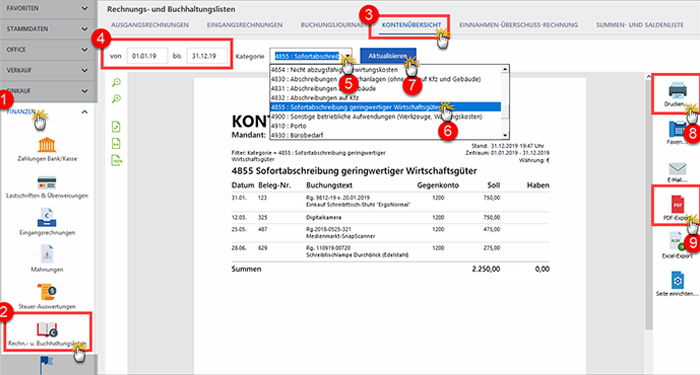Select 4930 : Bürobedarf from list
The height and width of the screenshot is (375, 700).
coord(385,135)
